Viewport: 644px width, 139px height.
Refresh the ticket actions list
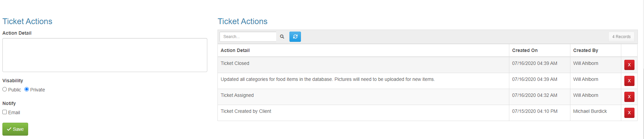point(295,37)
